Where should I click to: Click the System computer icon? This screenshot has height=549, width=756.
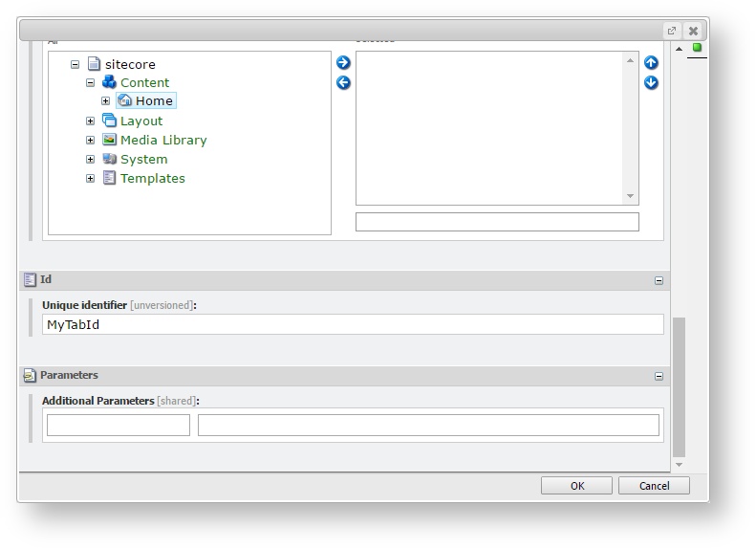(x=110, y=159)
